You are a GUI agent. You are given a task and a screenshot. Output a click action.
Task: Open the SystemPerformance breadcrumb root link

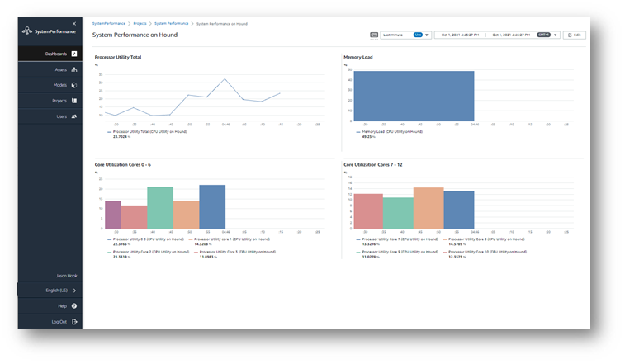tap(109, 24)
